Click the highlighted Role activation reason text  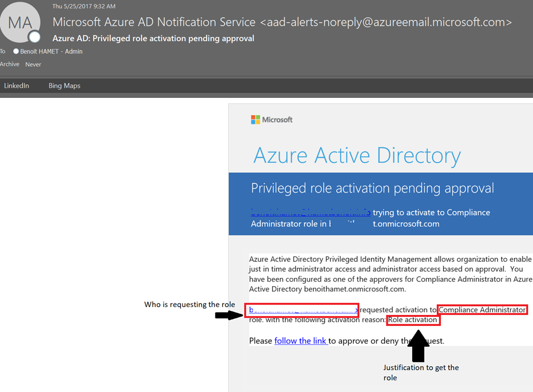[413, 320]
